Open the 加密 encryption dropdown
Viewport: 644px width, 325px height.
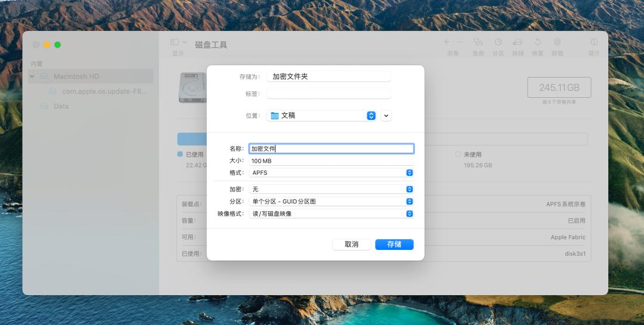pos(332,189)
